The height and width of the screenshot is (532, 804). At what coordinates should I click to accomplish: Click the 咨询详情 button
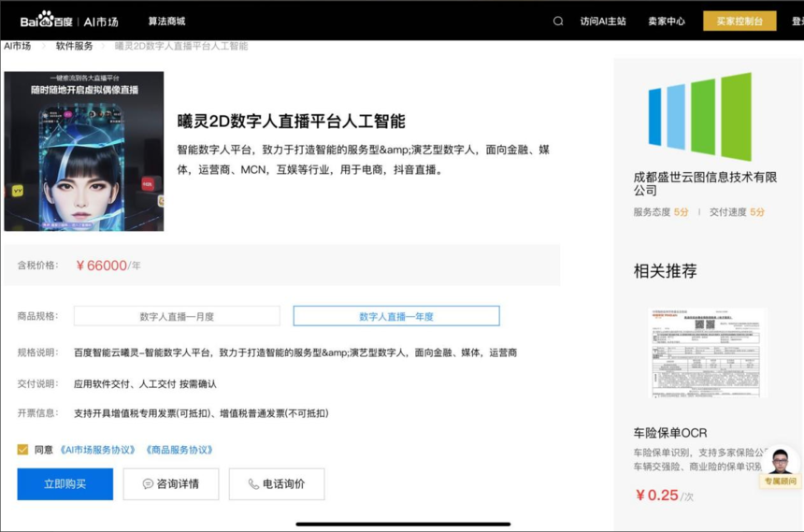171,483
